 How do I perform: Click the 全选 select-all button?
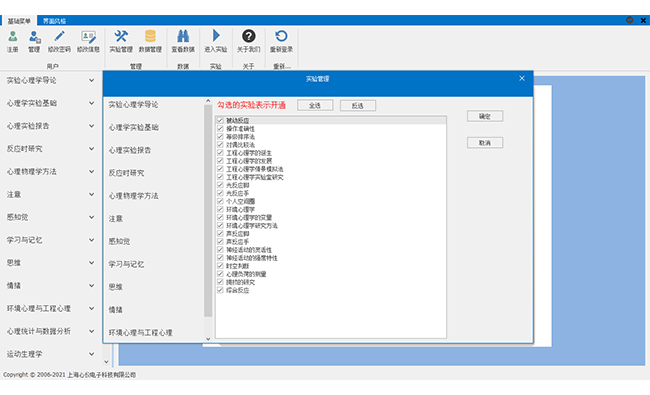pos(315,105)
